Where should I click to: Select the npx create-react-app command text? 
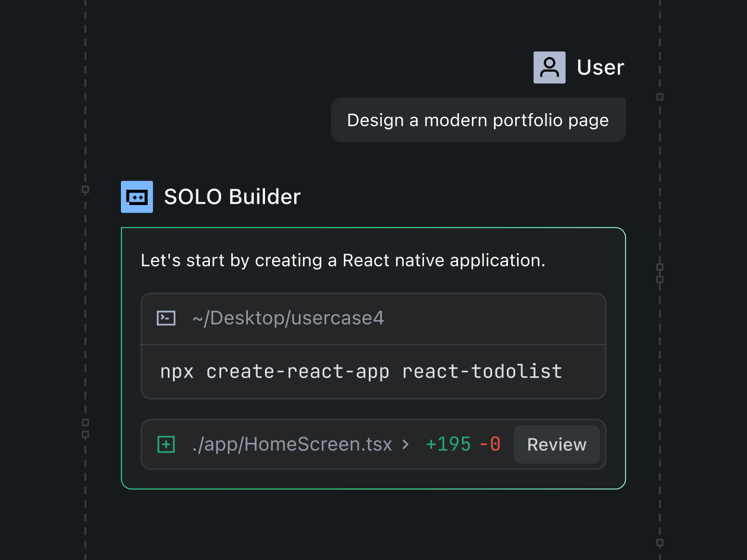(361, 372)
